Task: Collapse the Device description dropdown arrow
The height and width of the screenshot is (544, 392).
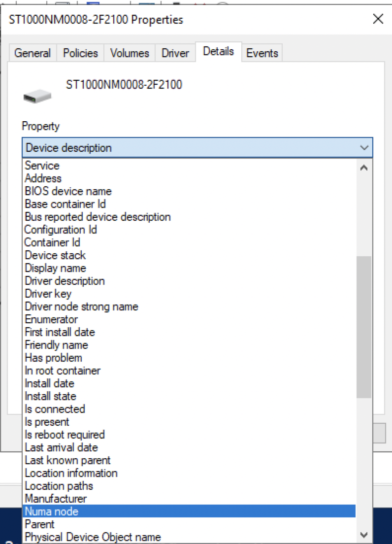Action: (x=364, y=148)
